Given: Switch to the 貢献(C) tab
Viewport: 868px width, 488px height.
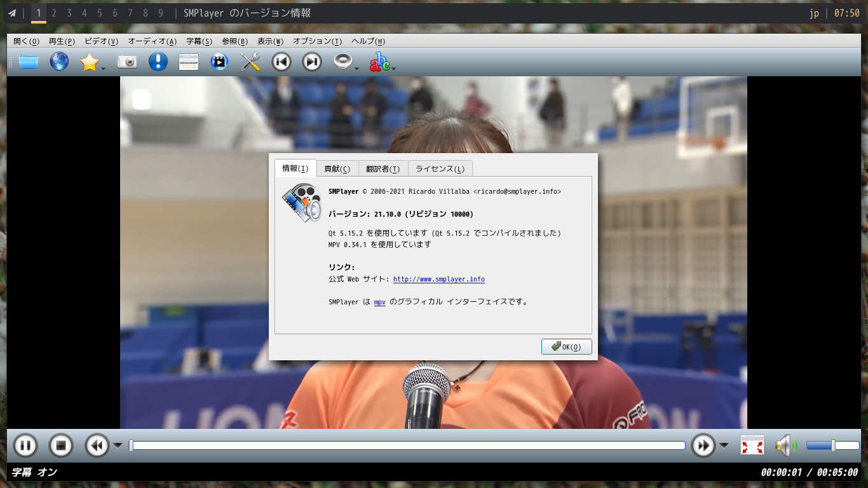Looking at the screenshot, I should click(337, 169).
